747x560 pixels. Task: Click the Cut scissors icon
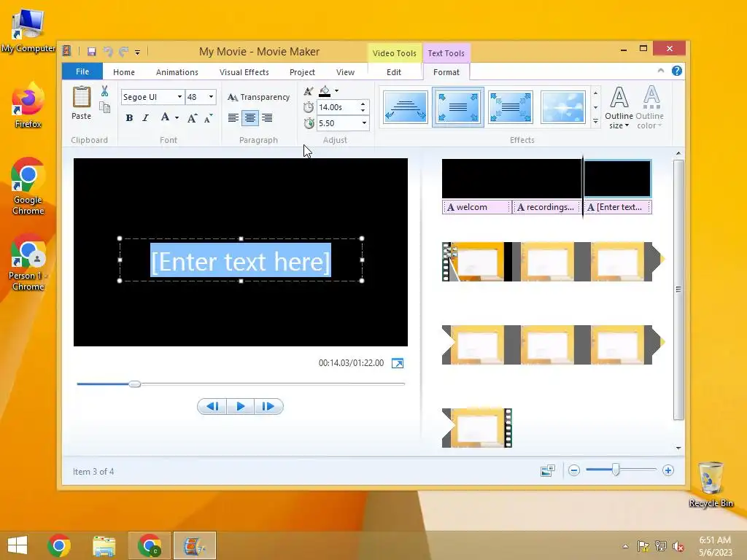point(105,91)
